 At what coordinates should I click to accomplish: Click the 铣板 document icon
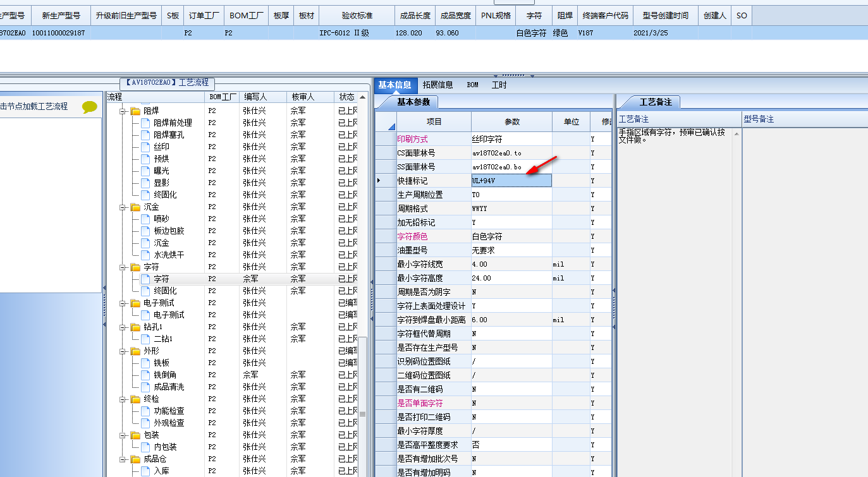146,363
